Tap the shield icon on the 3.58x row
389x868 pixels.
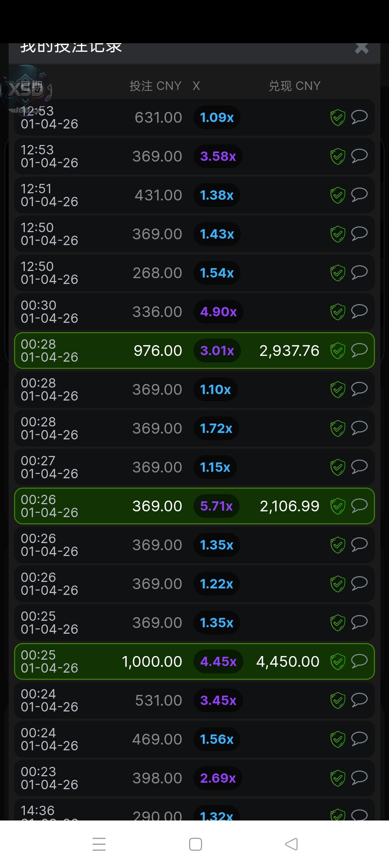click(x=338, y=157)
